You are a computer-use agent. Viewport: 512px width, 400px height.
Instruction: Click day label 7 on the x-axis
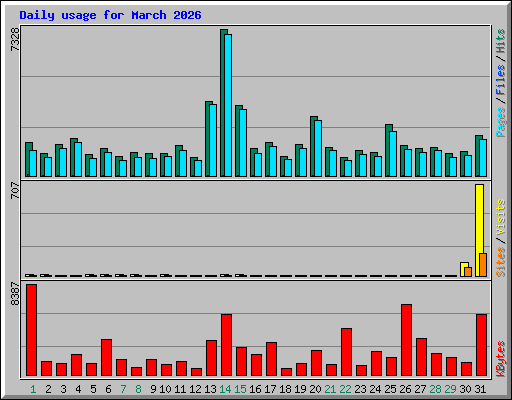tap(123, 389)
